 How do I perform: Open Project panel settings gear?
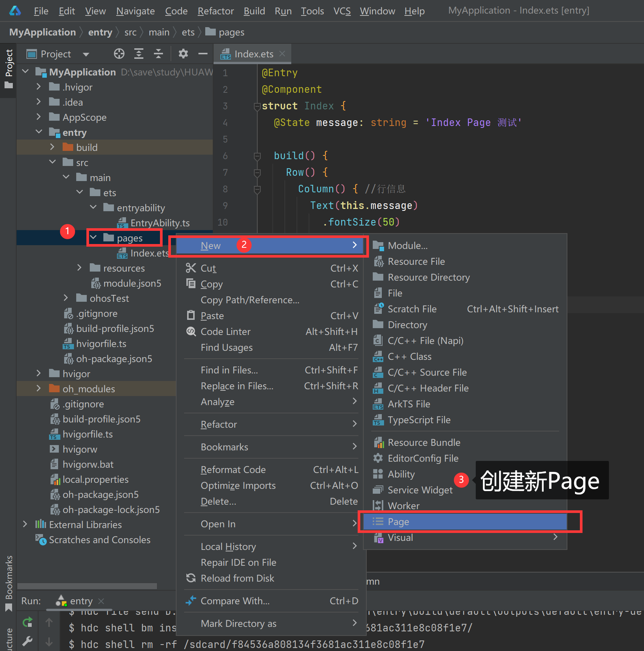coord(183,54)
